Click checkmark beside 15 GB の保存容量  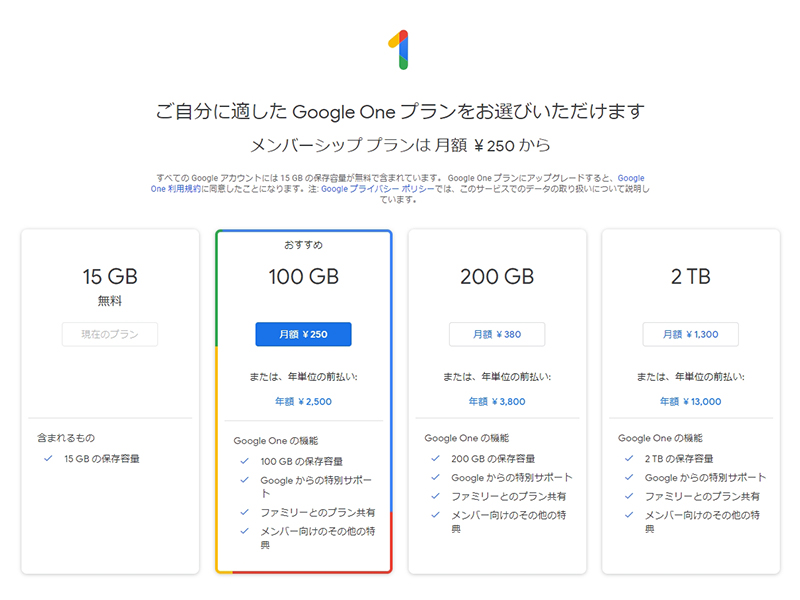(x=48, y=459)
